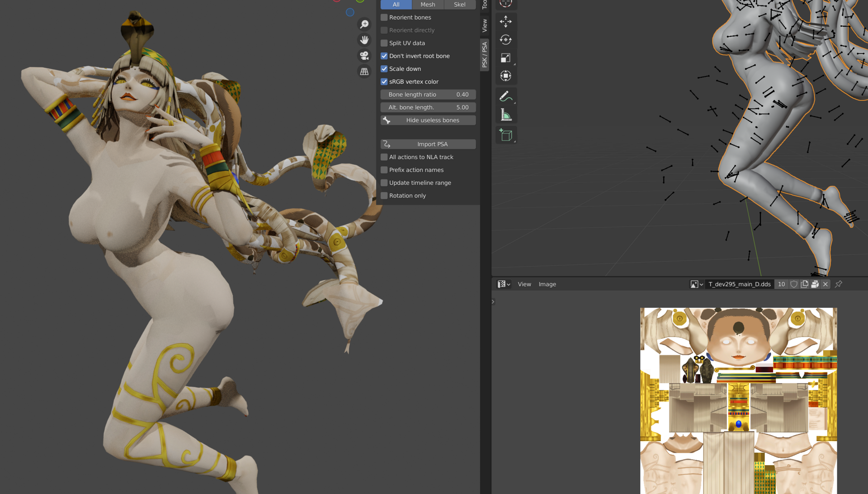Viewport: 868px width, 494px height.
Task: Enable Update timeline range checkbox
Action: coord(384,183)
